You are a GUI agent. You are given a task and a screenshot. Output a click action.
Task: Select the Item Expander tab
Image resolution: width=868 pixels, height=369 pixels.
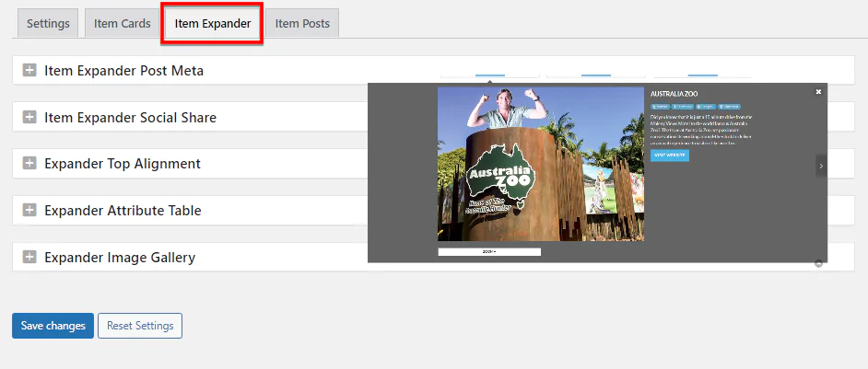[213, 23]
